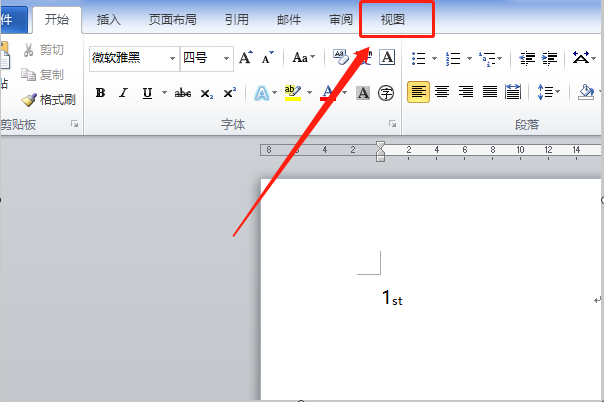Click the 1st text in document

(392, 297)
